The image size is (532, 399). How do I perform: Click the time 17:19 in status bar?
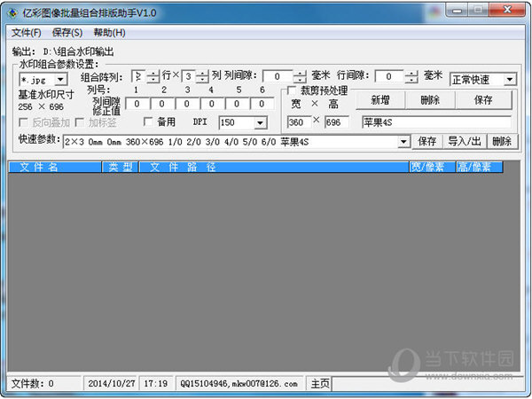click(x=156, y=384)
